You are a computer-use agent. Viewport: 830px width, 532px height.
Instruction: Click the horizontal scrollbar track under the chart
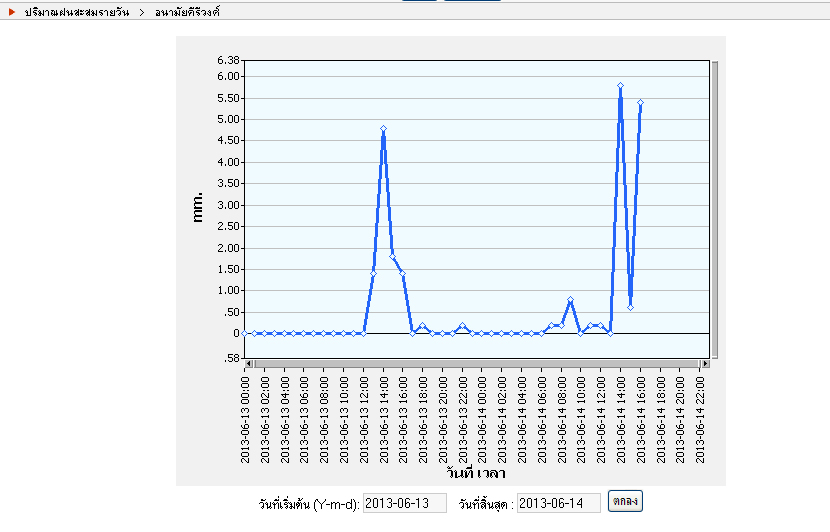click(x=476, y=364)
